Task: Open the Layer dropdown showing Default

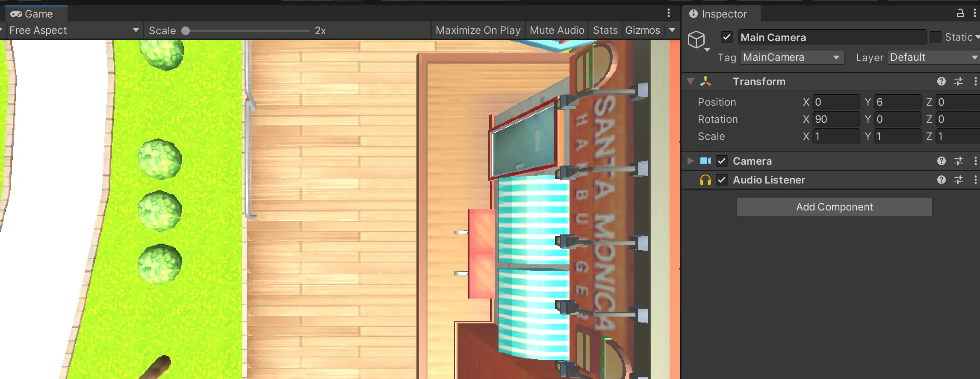Action: point(934,57)
